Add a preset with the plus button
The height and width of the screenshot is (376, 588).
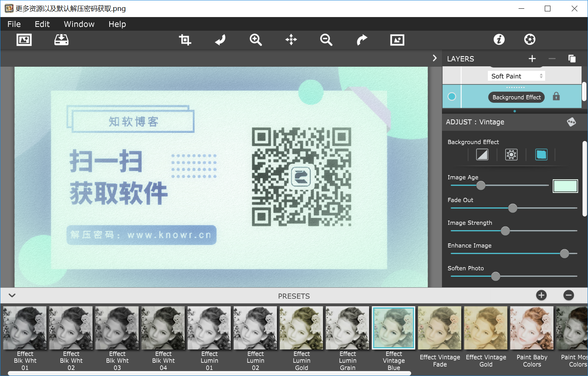click(541, 295)
